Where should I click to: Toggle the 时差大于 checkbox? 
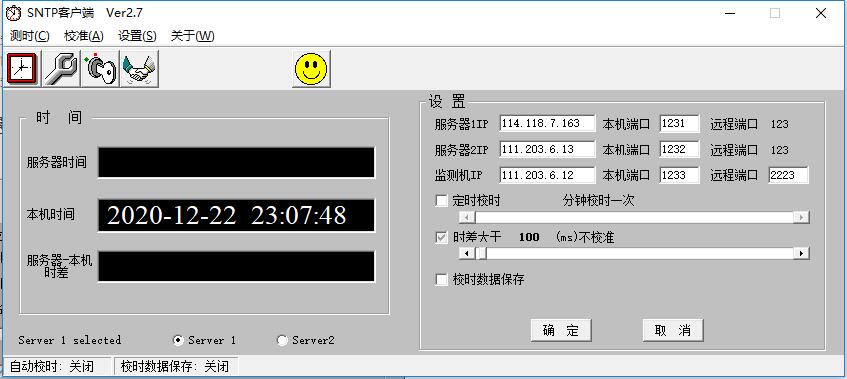pyautogui.click(x=441, y=237)
